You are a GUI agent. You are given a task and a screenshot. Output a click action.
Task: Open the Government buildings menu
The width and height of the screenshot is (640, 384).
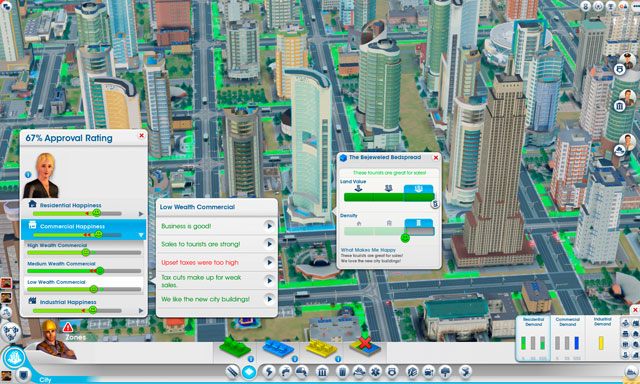click(x=322, y=372)
